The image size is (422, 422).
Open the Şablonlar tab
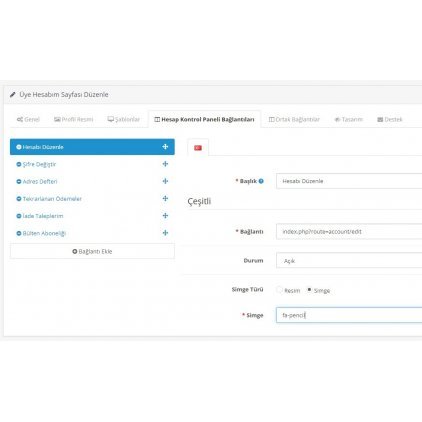[x=123, y=119]
